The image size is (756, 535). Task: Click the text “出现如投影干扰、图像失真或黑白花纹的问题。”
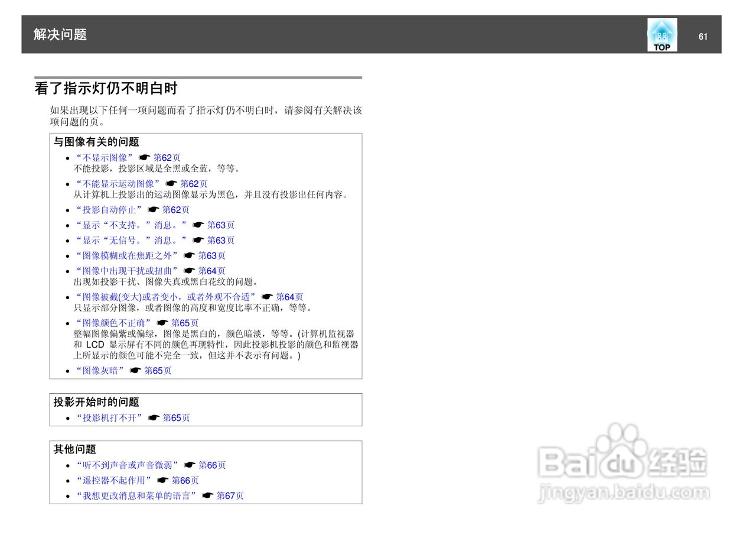166,282
